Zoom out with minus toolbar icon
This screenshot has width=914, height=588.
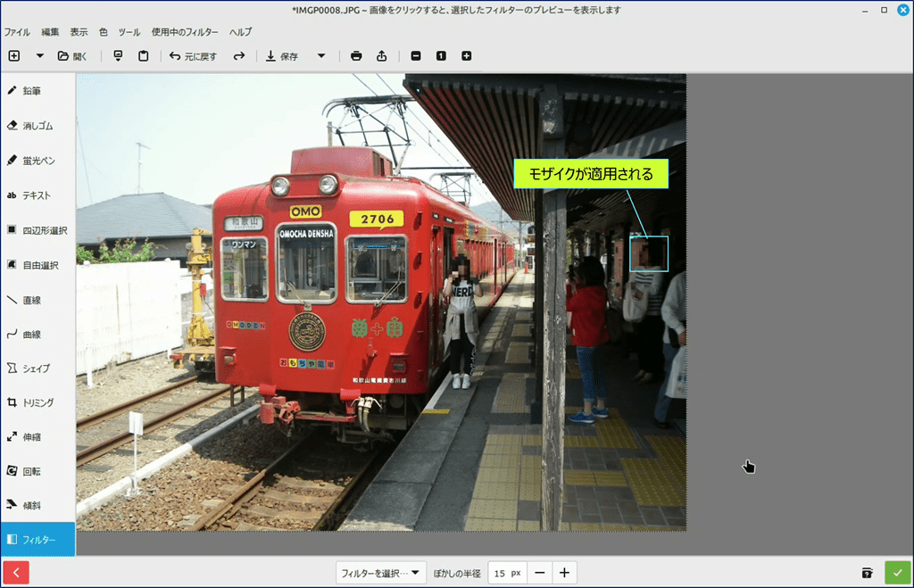pyautogui.click(x=416, y=56)
